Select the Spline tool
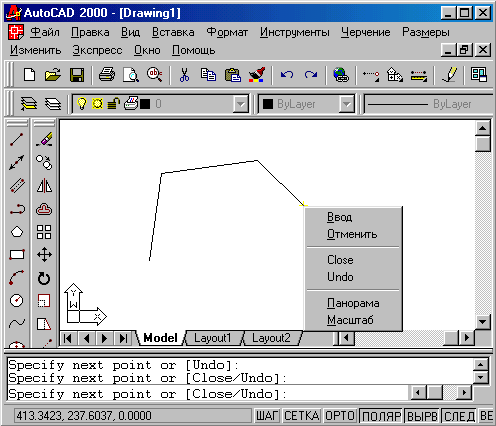Viewport: 496px width, 426px height. click(x=17, y=323)
